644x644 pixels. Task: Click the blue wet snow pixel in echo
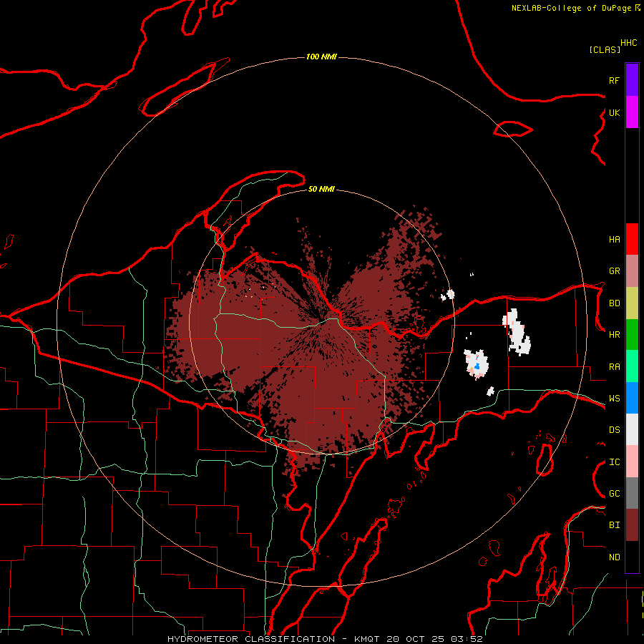click(x=477, y=366)
